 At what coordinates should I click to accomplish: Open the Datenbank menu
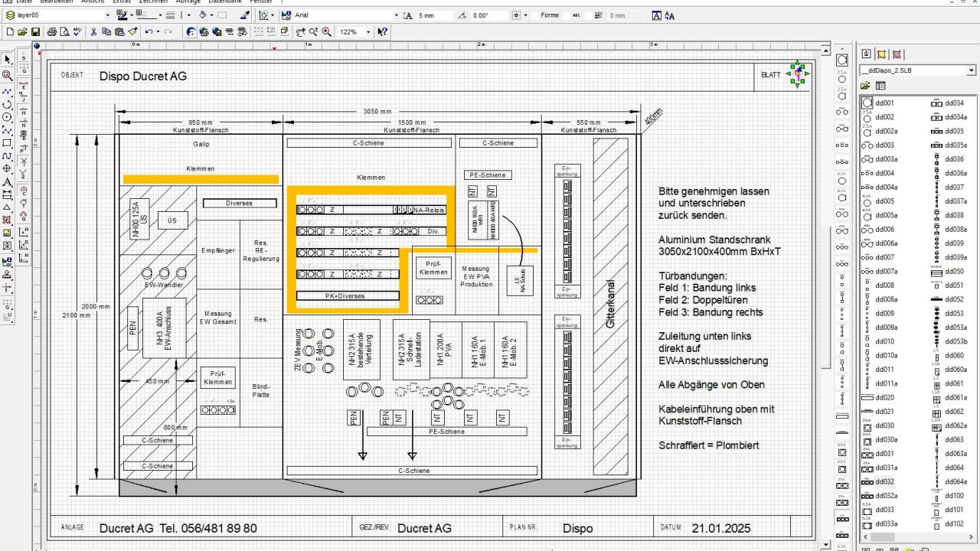(x=225, y=2)
